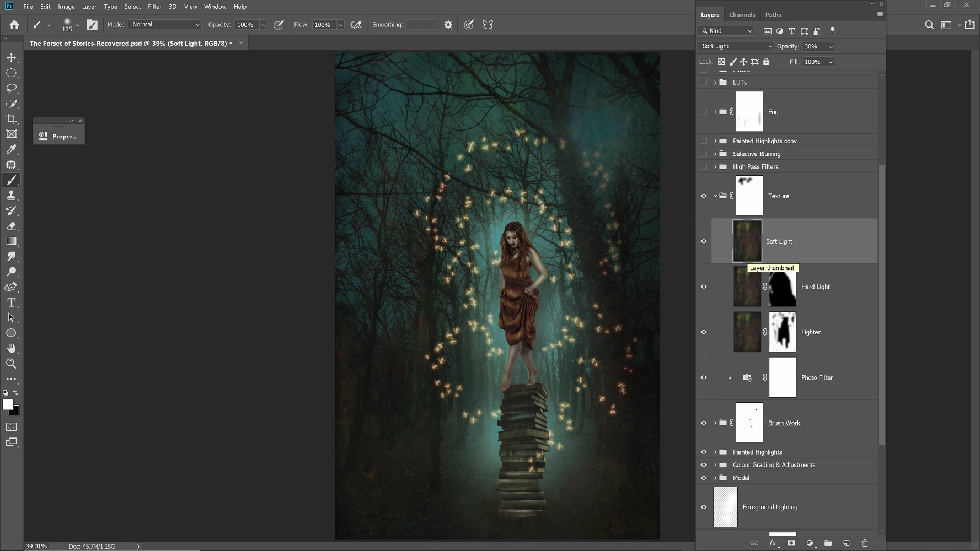This screenshot has width=980, height=551.
Task: Collapse the Texture layer group
Action: [715, 196]
